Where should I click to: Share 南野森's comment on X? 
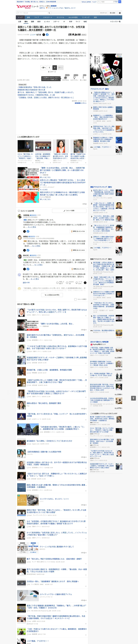coord(25,250)
